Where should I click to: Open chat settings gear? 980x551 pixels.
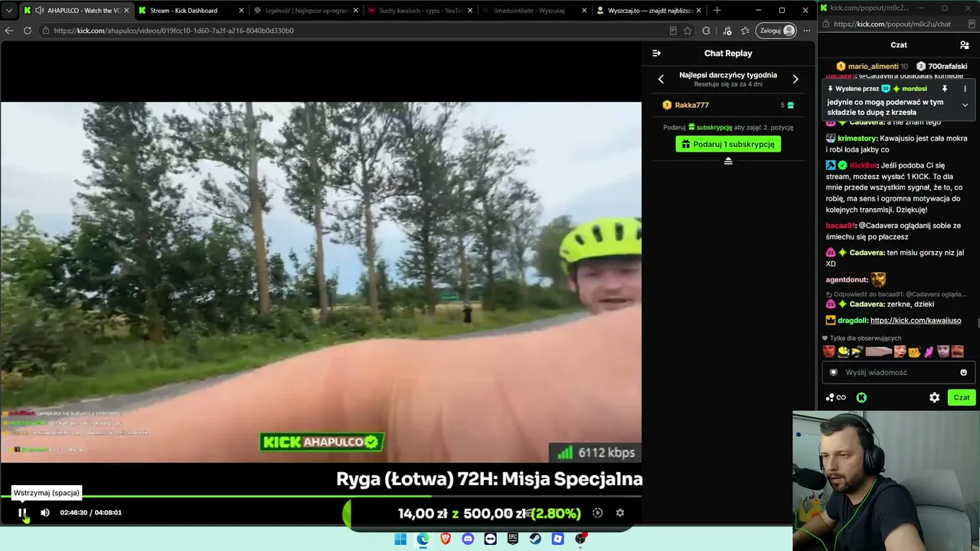[934, 398]
